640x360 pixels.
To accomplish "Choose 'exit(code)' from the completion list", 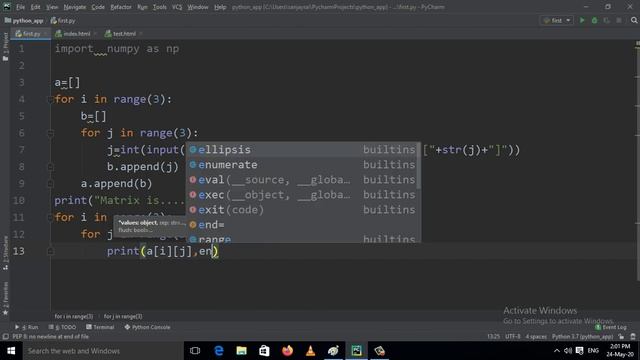I will point(303,210).
